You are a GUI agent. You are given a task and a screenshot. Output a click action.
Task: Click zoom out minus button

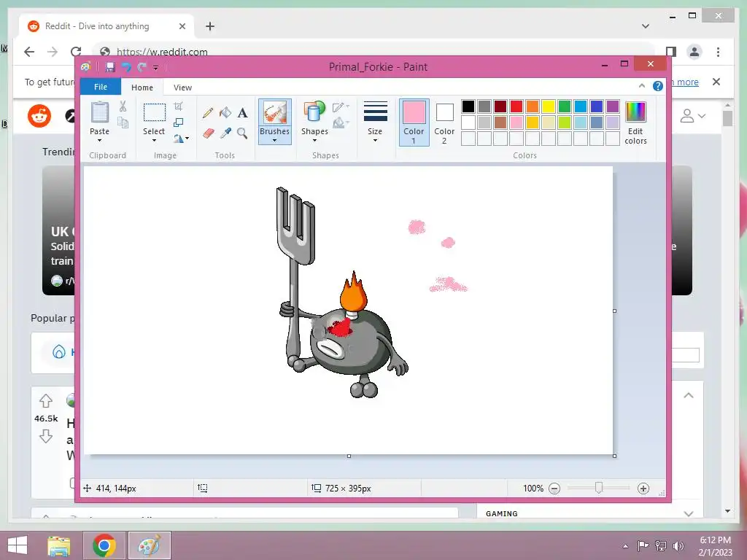(x=554, y=489)
